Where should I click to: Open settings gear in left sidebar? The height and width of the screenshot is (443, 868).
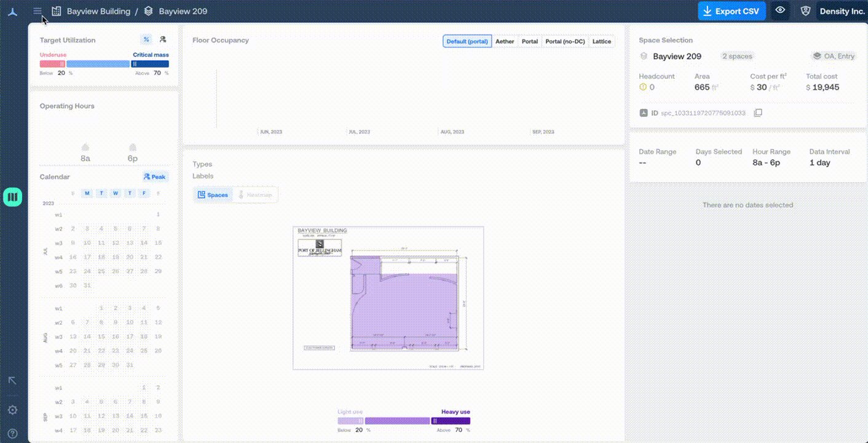coord(12,410)
